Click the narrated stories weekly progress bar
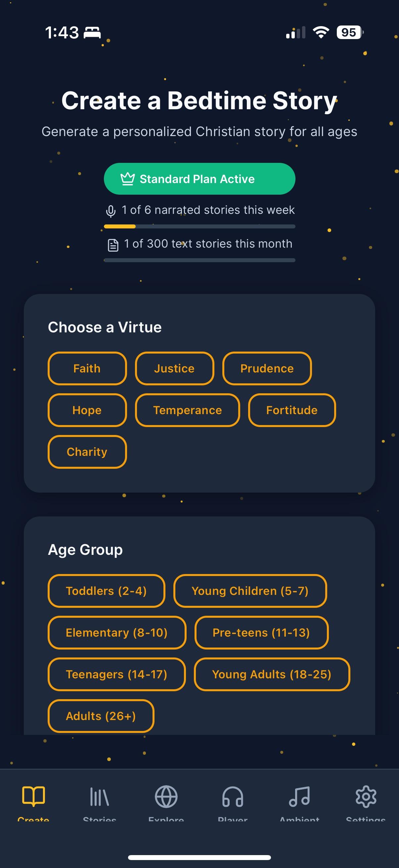Screen dimensions: 399x868 coord(199,226)
